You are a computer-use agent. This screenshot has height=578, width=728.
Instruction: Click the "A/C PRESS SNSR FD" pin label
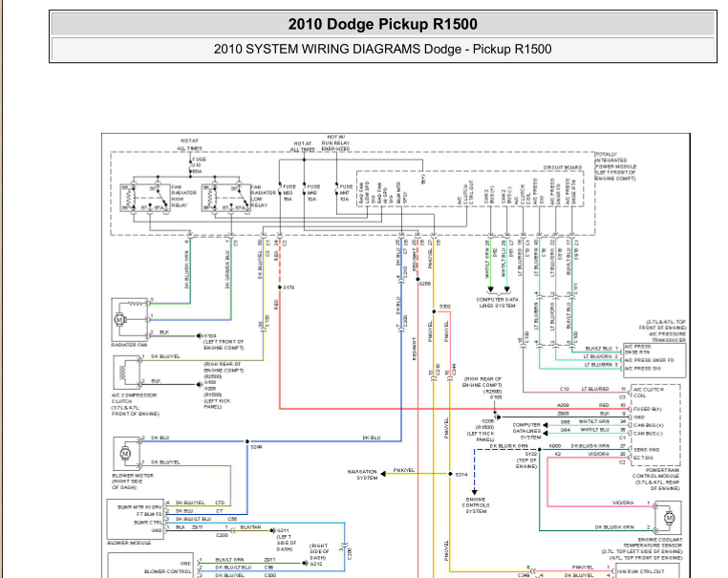(649, 360)
